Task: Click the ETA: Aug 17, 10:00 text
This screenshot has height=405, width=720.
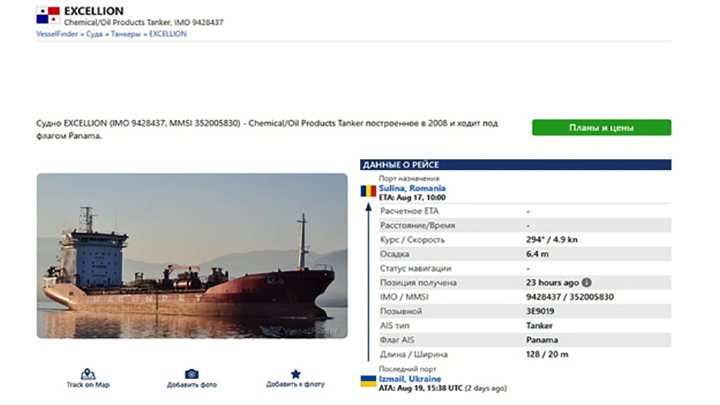Action: tap(412, 197)
